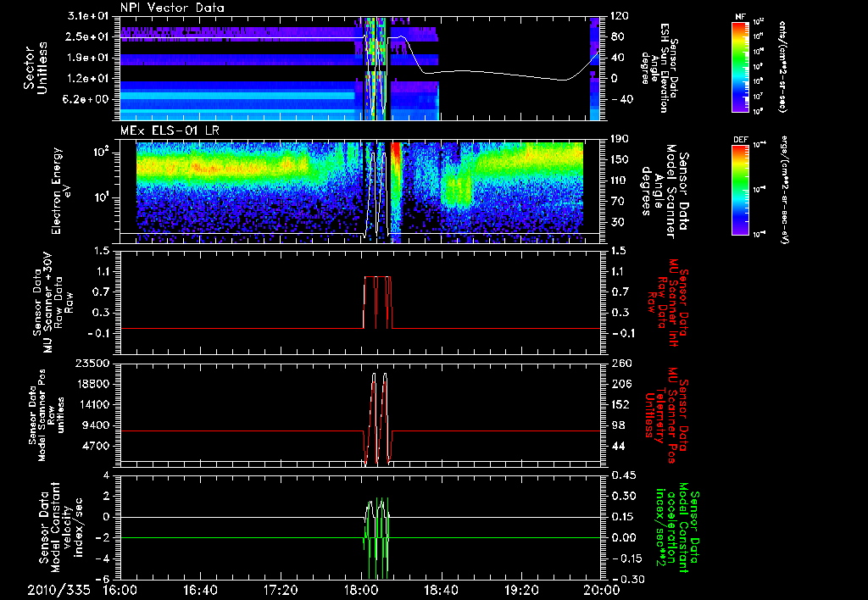
Task: Click the 2010/335 date label
Action: pyautogui.click(x=57, y=589)
